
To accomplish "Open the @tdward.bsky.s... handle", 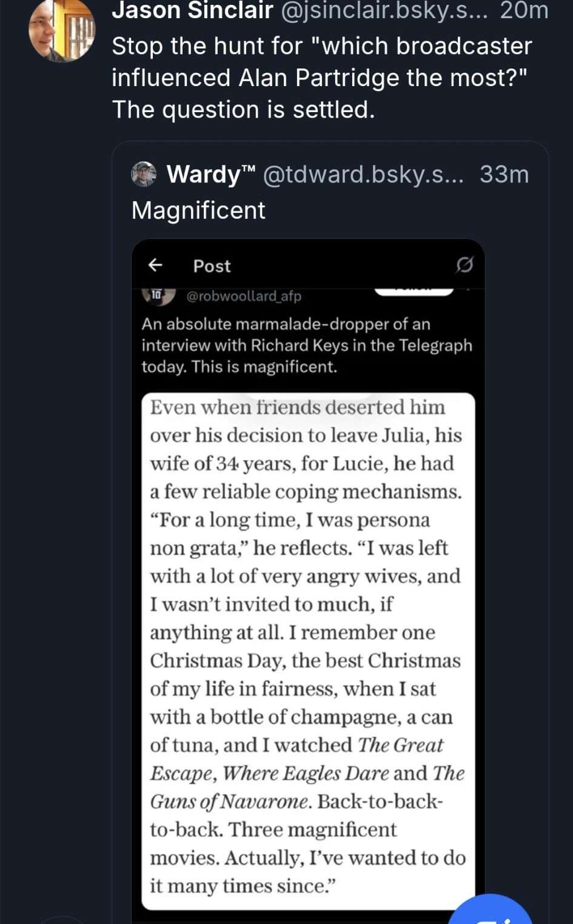I will pos(363,175).
